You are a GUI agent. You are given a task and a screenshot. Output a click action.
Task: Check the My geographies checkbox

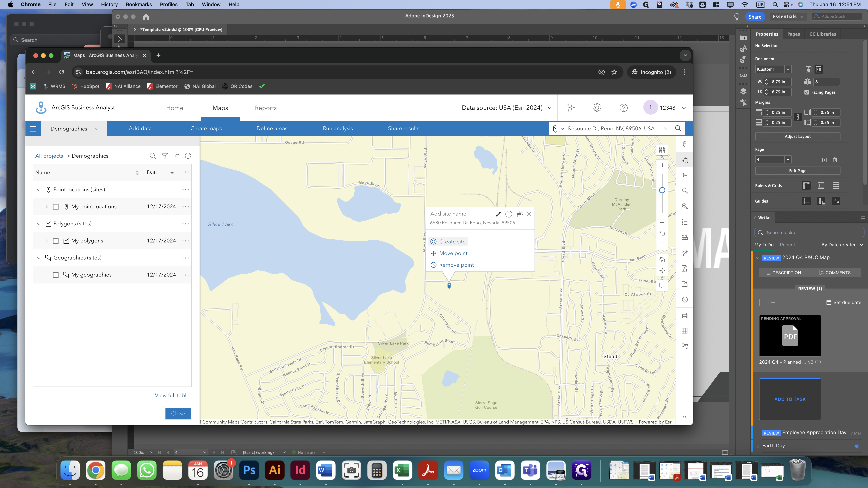(56, 275)
